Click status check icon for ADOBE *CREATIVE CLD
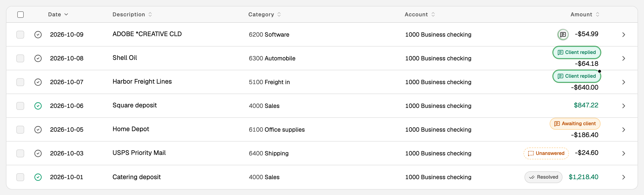 38,35
